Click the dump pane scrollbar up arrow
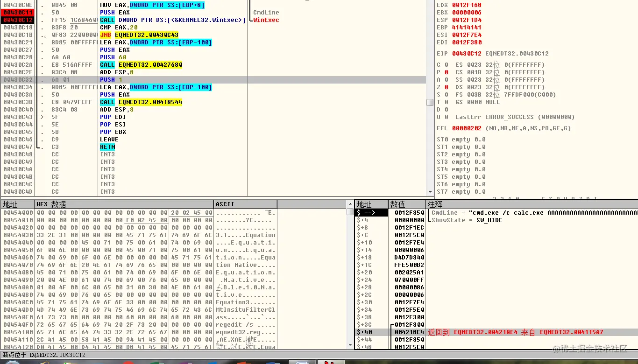 tap(350, 205)
